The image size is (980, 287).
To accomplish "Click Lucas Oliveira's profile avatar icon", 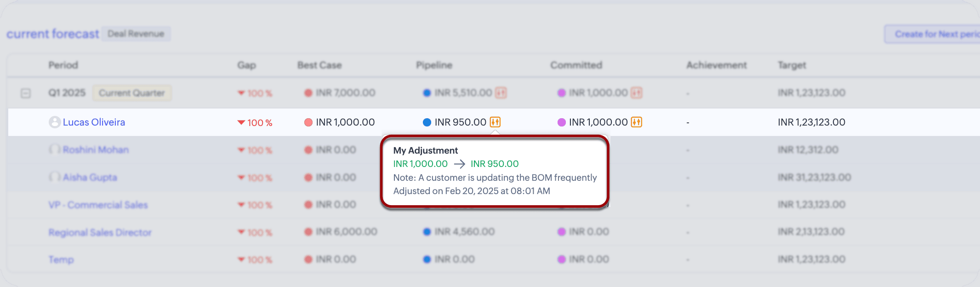I will point(55,122).
